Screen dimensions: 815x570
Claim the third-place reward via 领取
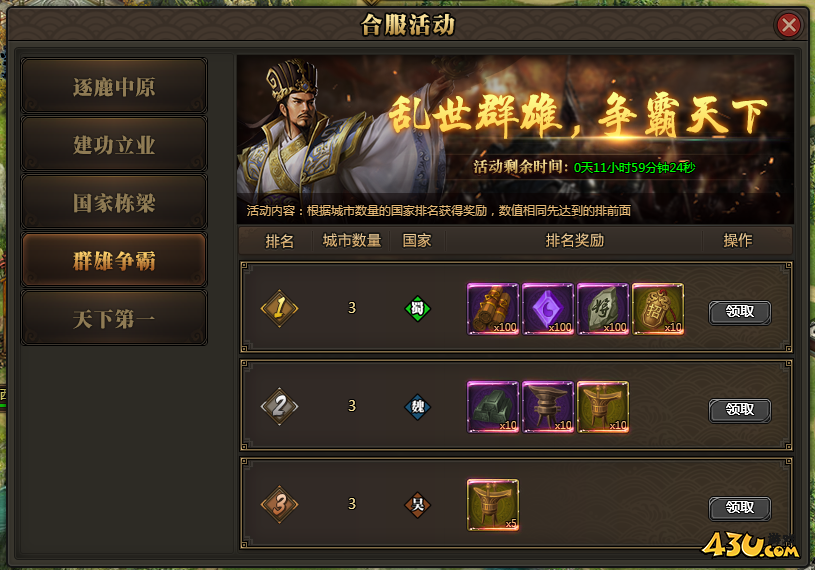tap(740, 508)
